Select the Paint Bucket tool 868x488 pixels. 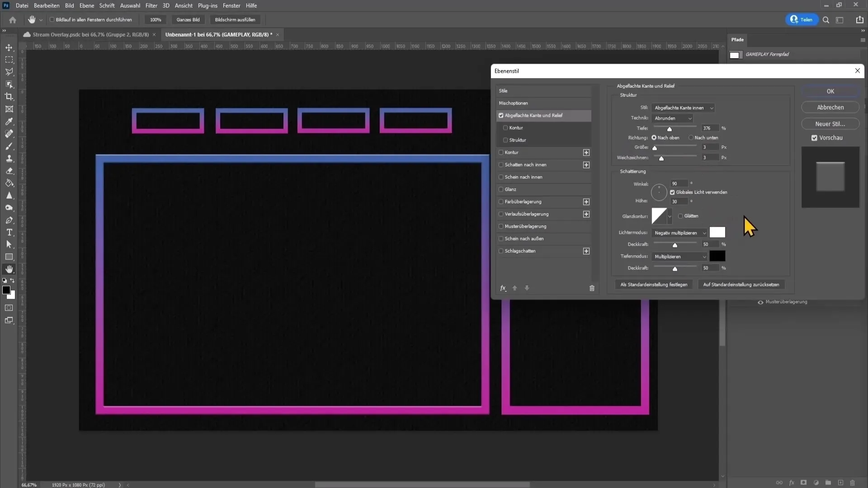pyautogui.click(x=9, y=183)
